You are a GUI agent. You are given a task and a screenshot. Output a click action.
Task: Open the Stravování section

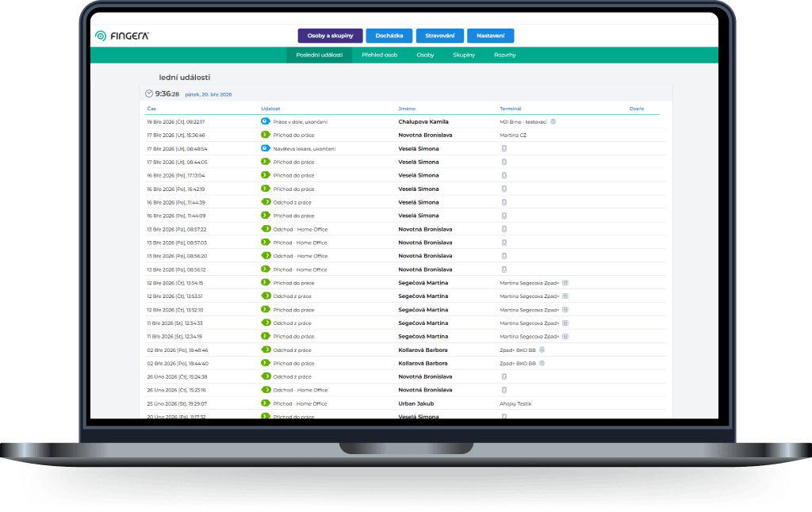[x=439, y=36]
